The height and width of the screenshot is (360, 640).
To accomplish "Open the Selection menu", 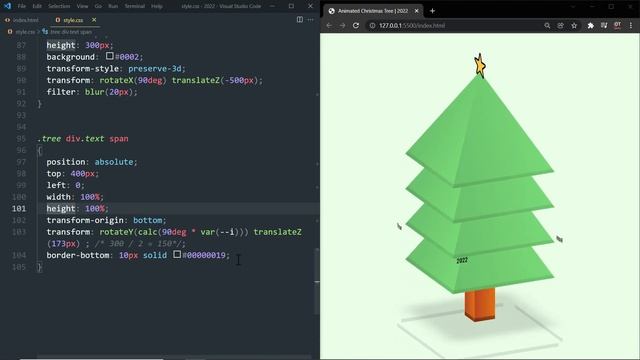I will click(59, 6).
